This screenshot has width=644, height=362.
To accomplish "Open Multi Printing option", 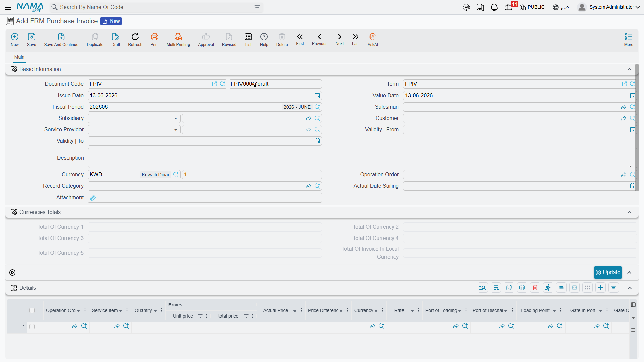I will tap(178, 40).
